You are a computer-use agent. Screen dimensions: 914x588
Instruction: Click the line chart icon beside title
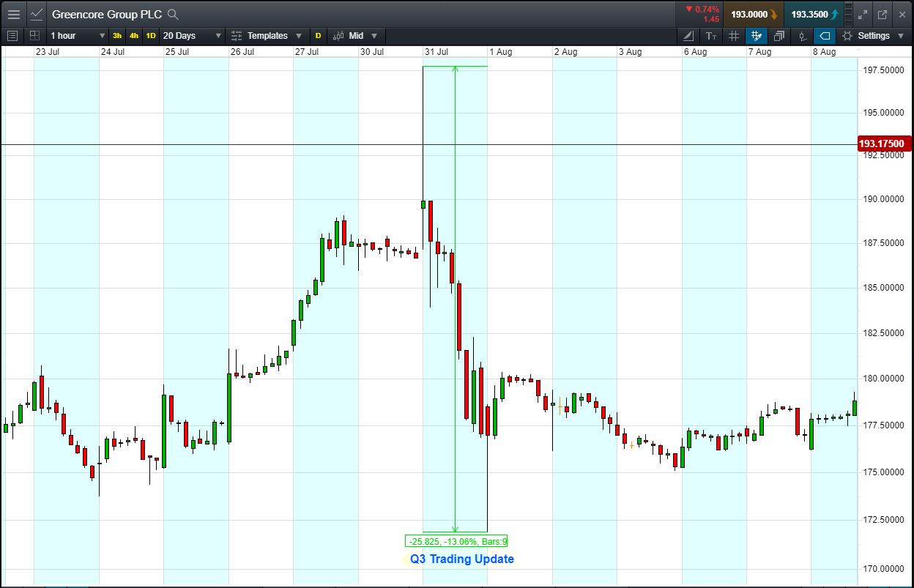(x=37, y=14)
